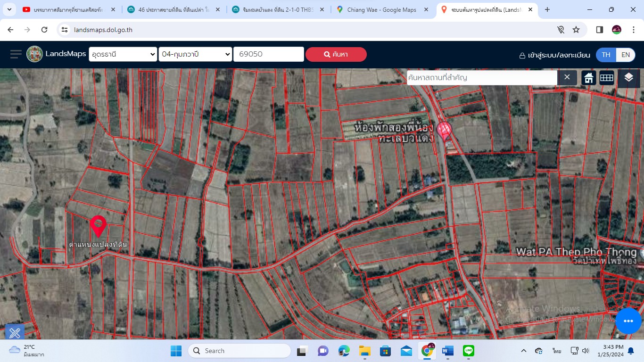Screen dimensions: 644x362
Task: Click the measuring tools icon bottom-left
Action: tap(15, 333)
